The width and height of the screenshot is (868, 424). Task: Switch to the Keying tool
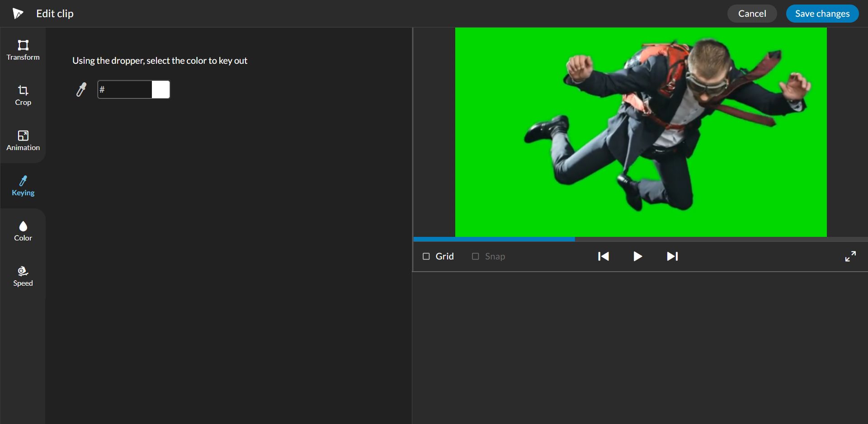click(x=23, y=185)
